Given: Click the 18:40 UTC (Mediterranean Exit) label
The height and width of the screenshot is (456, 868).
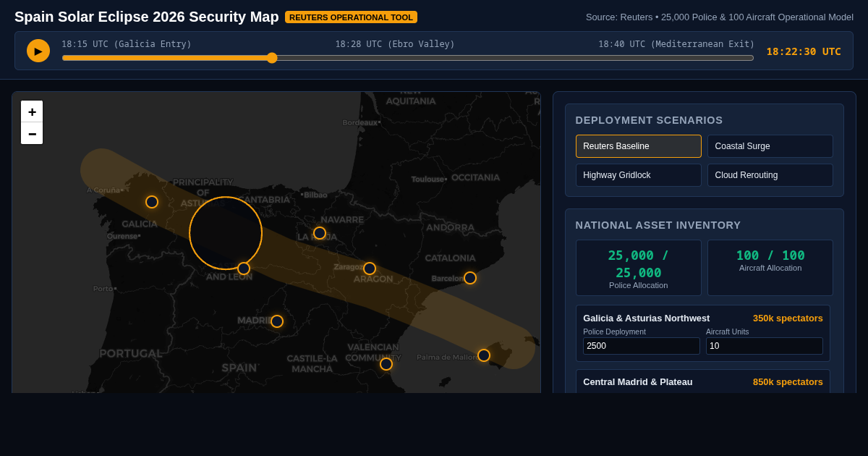Looking at the screenshot, I should [676, 44].
